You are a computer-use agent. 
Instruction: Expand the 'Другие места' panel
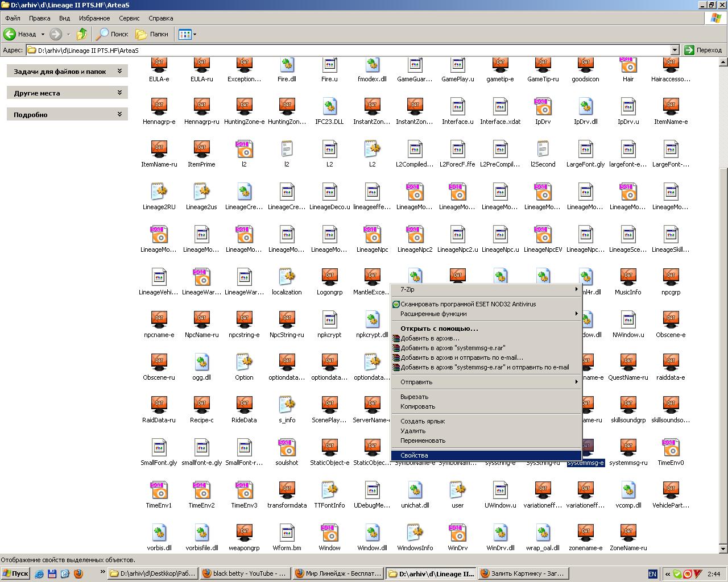[119, 93]
